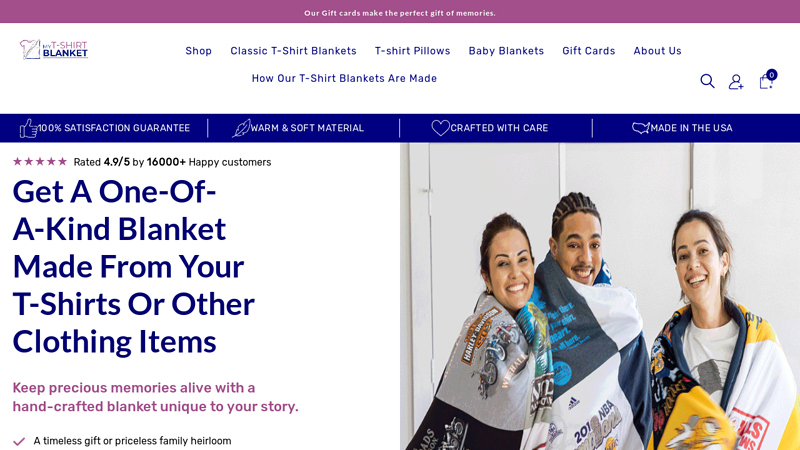Click the hero photo of people in blankets
The height and width of the screenshot is (450, 800).
pyautogui.click(x=600, y=296)
